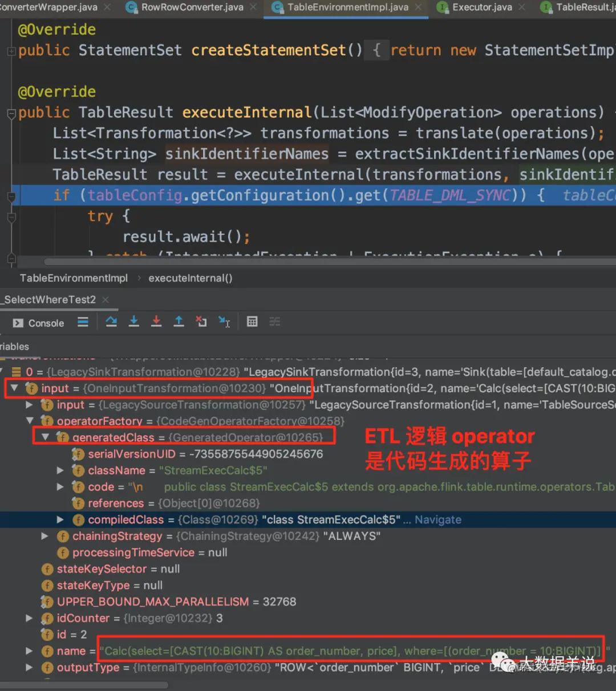The height and width of the screenshot is (691, 616).
Task: Click the Drop Frame icon in debugger toolbar
Action: tap(201, 322)
